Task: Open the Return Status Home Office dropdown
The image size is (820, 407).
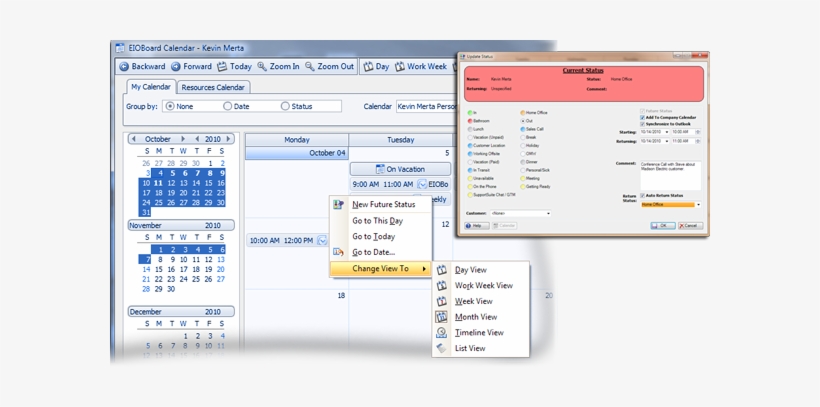Action: click(698, 205)
